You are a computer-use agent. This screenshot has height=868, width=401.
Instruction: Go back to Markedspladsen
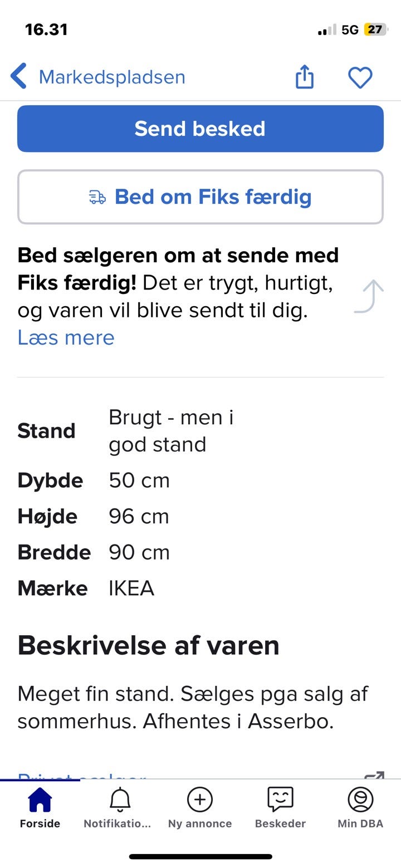(x=111, y=77)
